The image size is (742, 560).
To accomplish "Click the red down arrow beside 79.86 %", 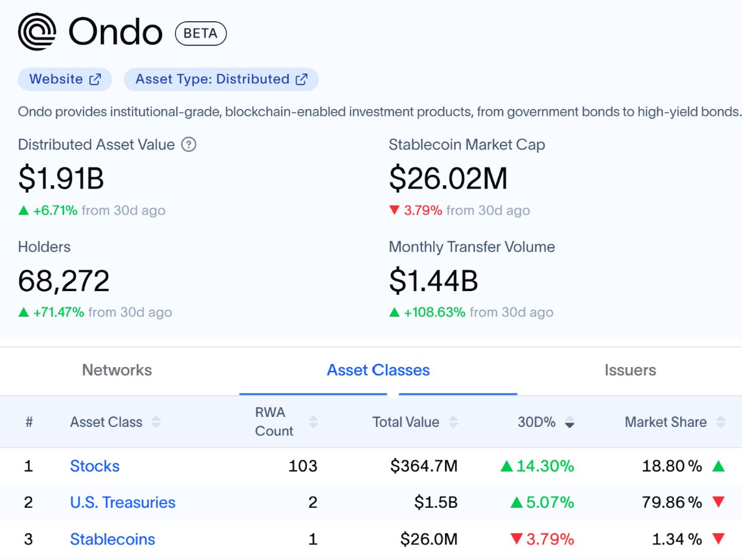I will [x=718, y=502].
